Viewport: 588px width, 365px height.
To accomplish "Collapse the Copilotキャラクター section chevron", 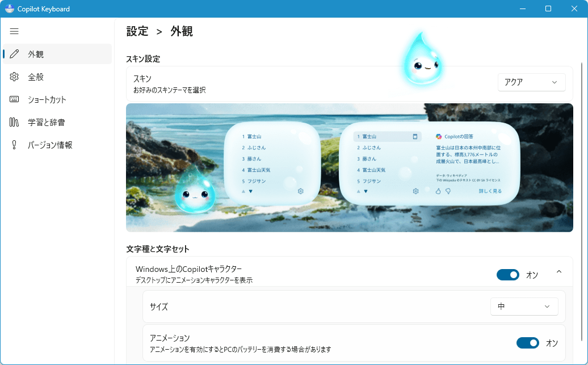I will click(559, 272).
